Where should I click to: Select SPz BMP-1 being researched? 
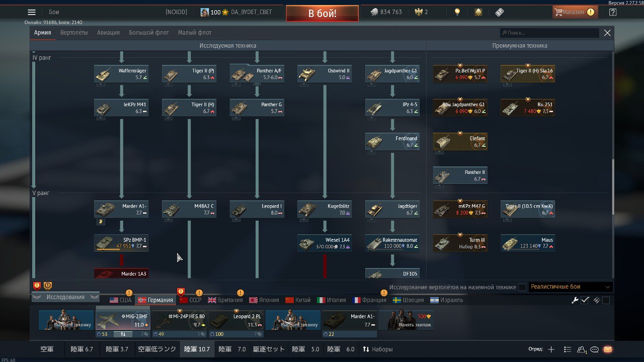pyautogui.click(x=121, y=243)
